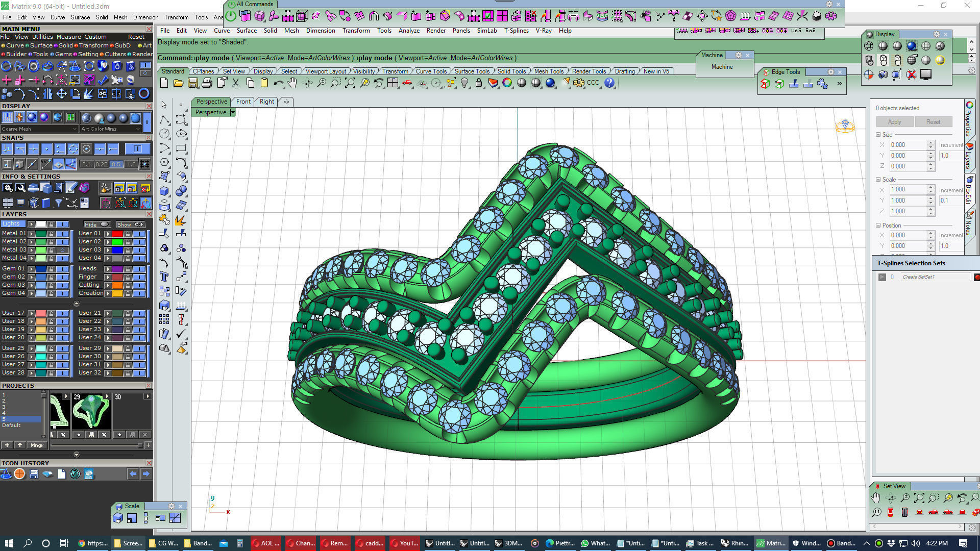Toggle the 45 degree angle snap
The width and height of the screenshot is (980, 551).
pos(46,164)
